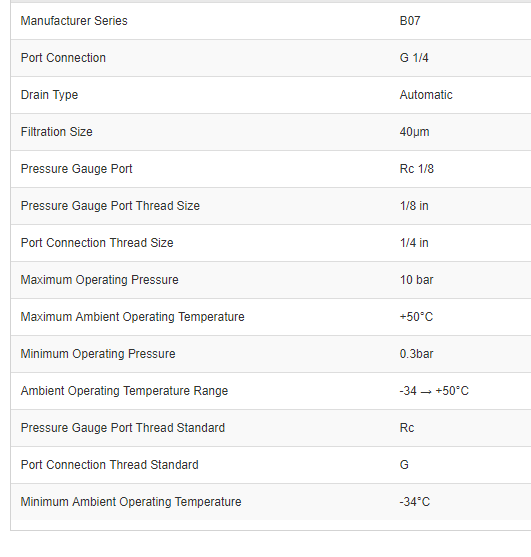
Task: Click Maximum Operating Pressure label
Action: tap(99, 280)
